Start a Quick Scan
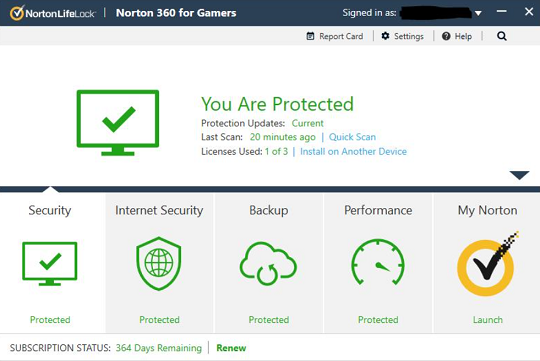This screenshot has height=361, width=540. [x=352, y=137]
